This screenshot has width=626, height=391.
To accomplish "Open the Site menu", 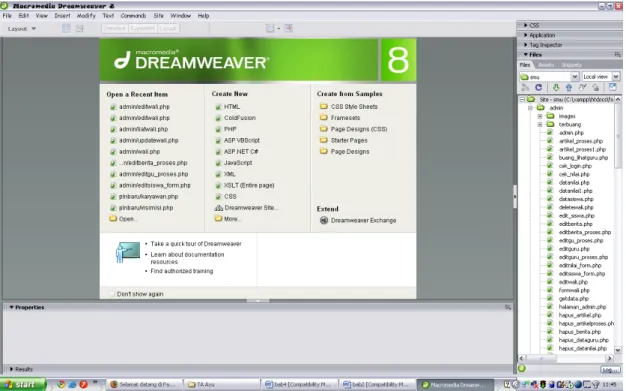I will tap(158, 16).
